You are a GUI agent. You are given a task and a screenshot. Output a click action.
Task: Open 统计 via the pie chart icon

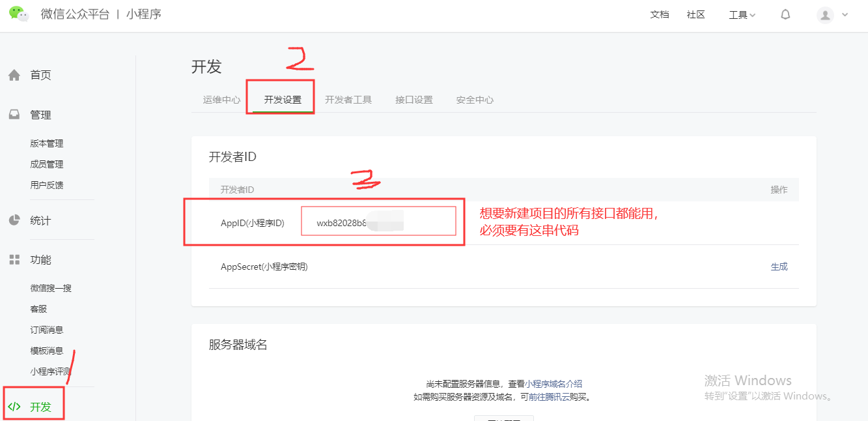tap(14, 220)
